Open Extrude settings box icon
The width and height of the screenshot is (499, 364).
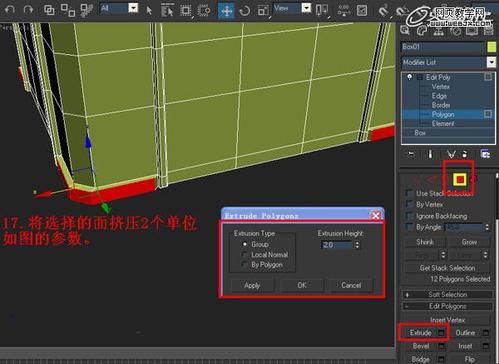(441, 333)
